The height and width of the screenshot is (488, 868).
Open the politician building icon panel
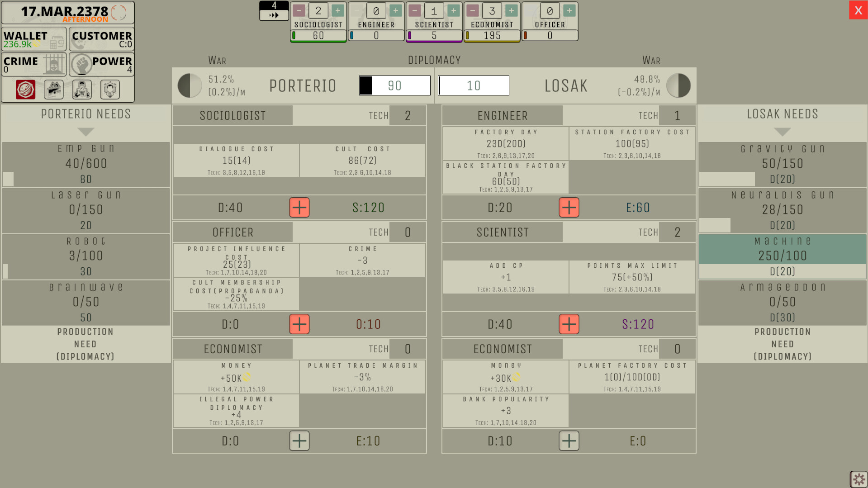tap(110, 90)
